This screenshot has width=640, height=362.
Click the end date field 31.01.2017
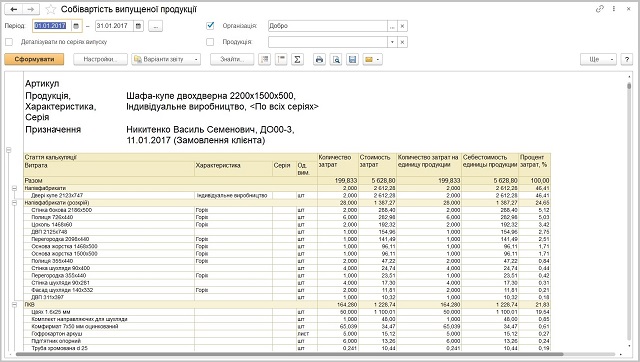coord(114,26)
